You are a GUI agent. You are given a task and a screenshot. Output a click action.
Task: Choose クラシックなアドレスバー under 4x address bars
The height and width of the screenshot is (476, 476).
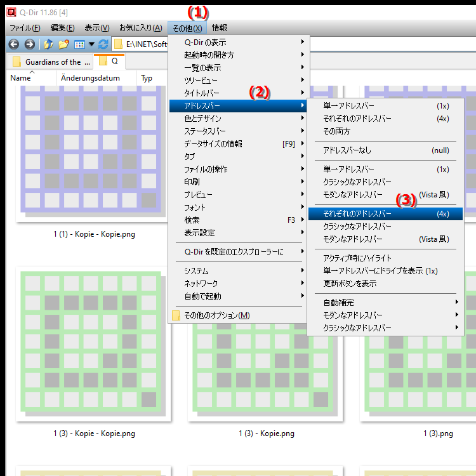[x=385, y=227]
